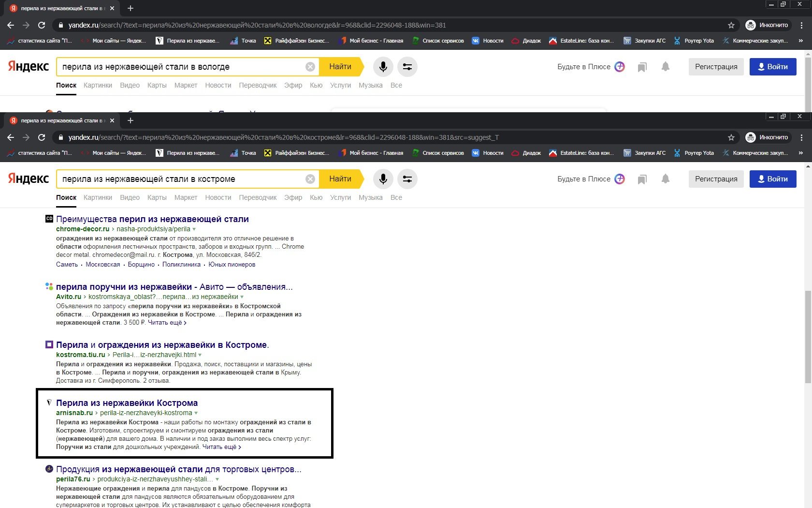Switch to Карты tab in Kostroma window
812x508 pixels.
pyautogui.click(x=157, y=197)
